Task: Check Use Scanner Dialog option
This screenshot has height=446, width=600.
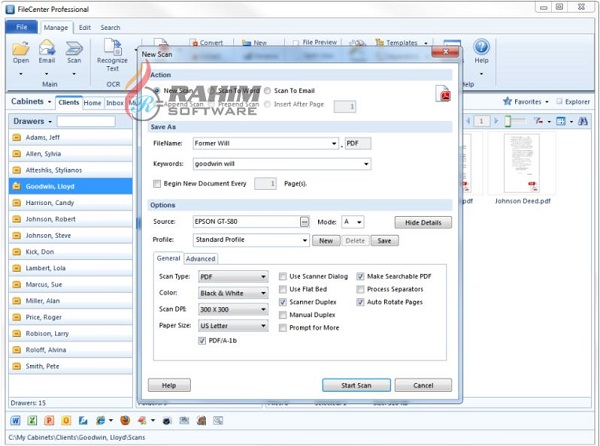Action: click(283, 277)
